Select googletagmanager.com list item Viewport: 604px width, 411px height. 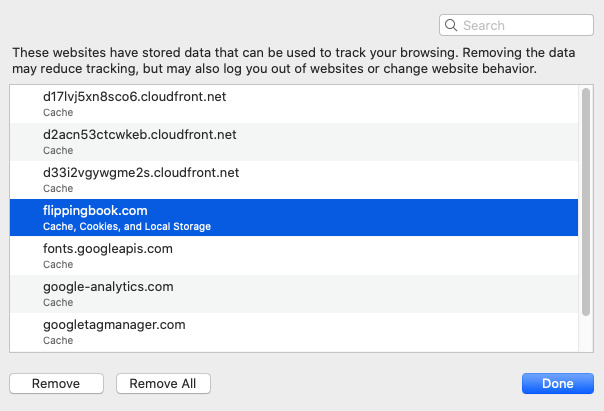pyautogui.click(x=294, y=332)
